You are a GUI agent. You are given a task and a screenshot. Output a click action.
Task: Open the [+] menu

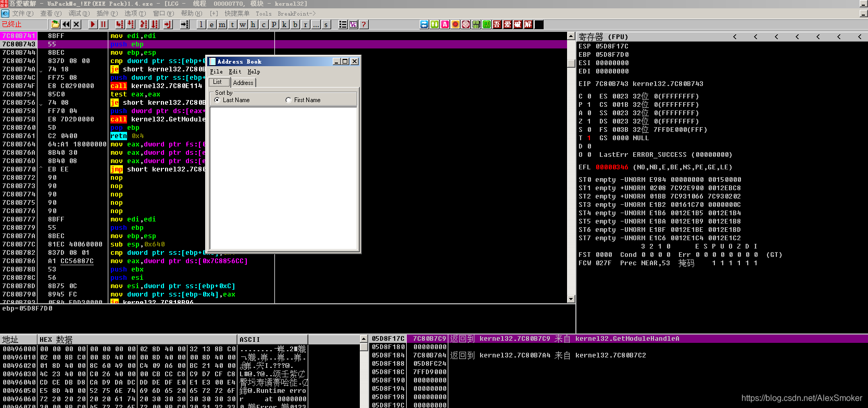214,14
